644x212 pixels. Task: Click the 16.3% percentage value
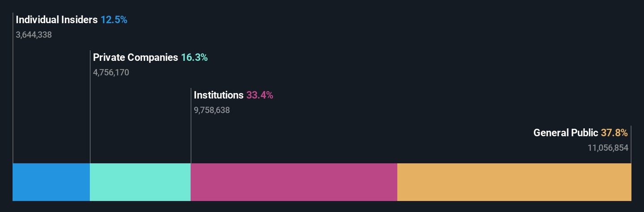[x=194, y=57]
